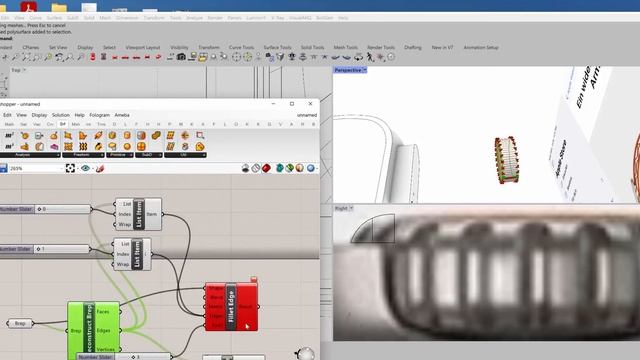
Task: Expand the SubD panel dropdown bar
Action: point(149,155)
